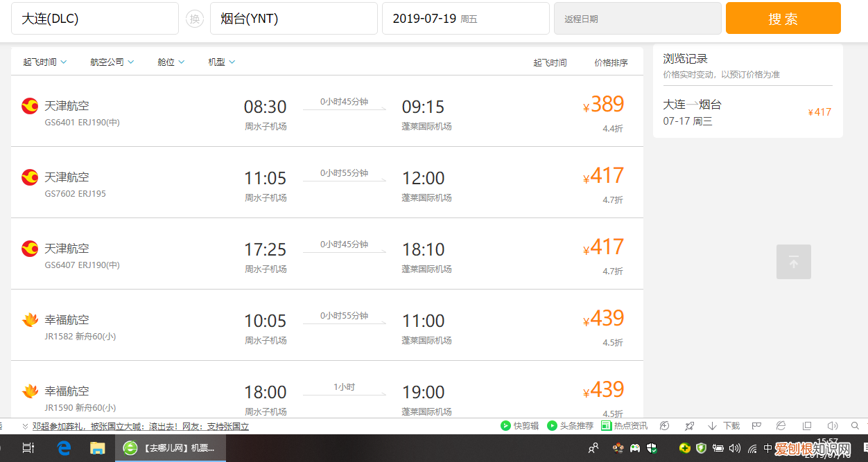Click the browser speaker volume icon
The width and height of the screenshot is (868, 462).
833,426
